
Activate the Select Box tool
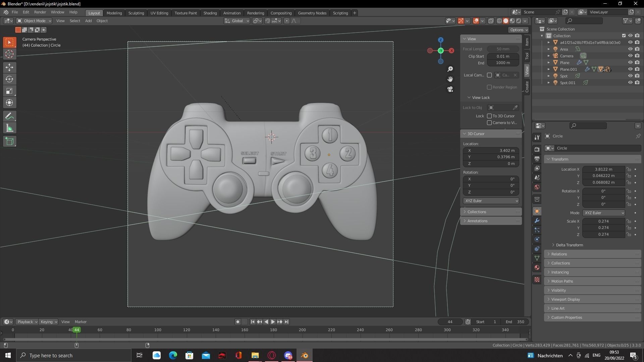[x=9, y=42]
